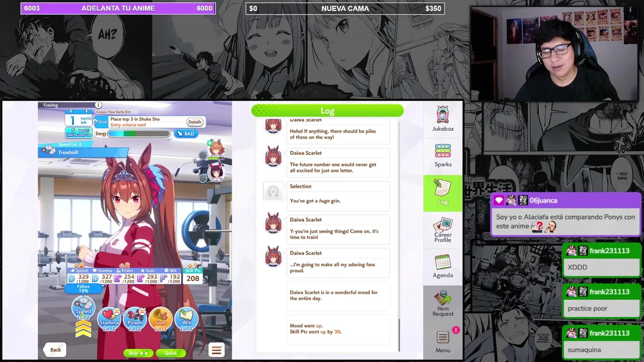Image resolution: width=644 pixels, height=362 pixels.
Task: Go Back from training screen
Action: 55,350
